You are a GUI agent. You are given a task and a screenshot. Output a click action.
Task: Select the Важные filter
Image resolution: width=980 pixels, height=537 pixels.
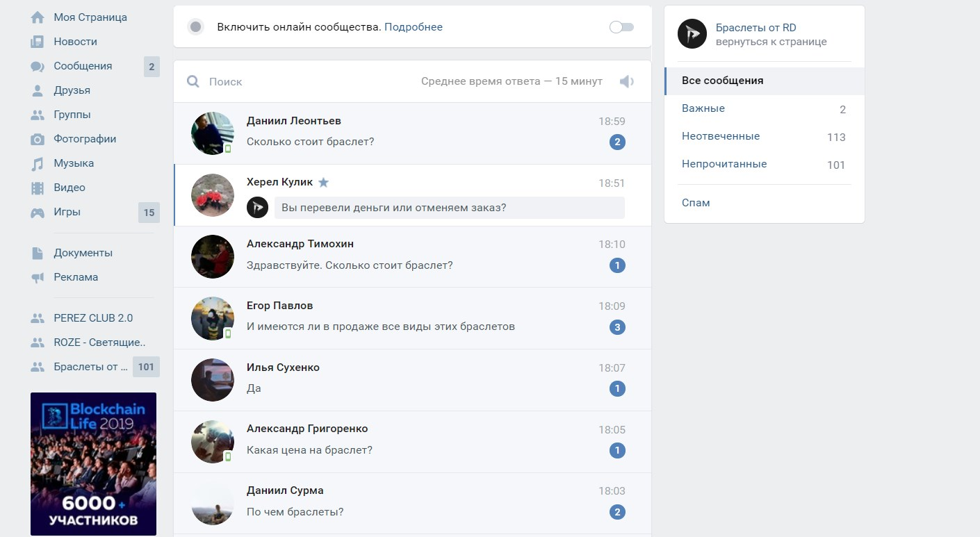click(x=765, y=108)
